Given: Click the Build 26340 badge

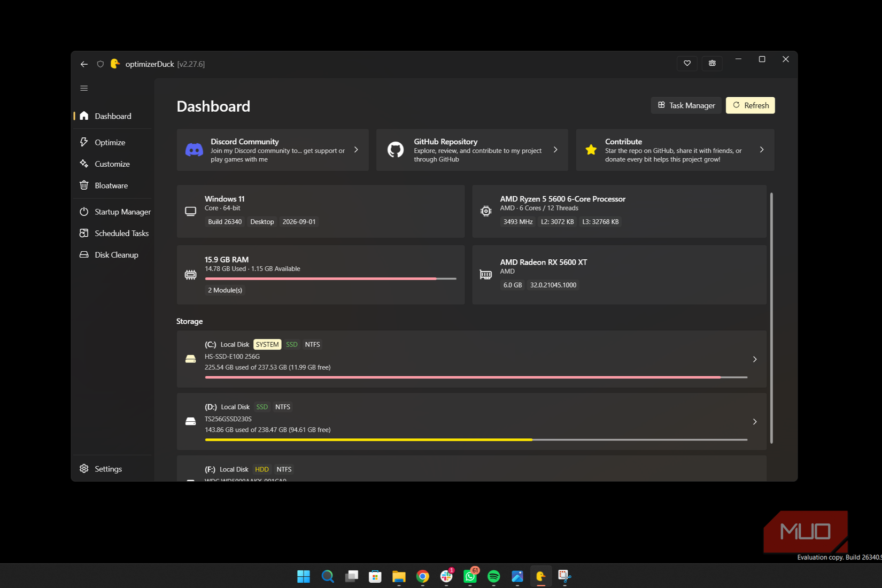Looking at the screenshot, I should (x=225, y=222).
